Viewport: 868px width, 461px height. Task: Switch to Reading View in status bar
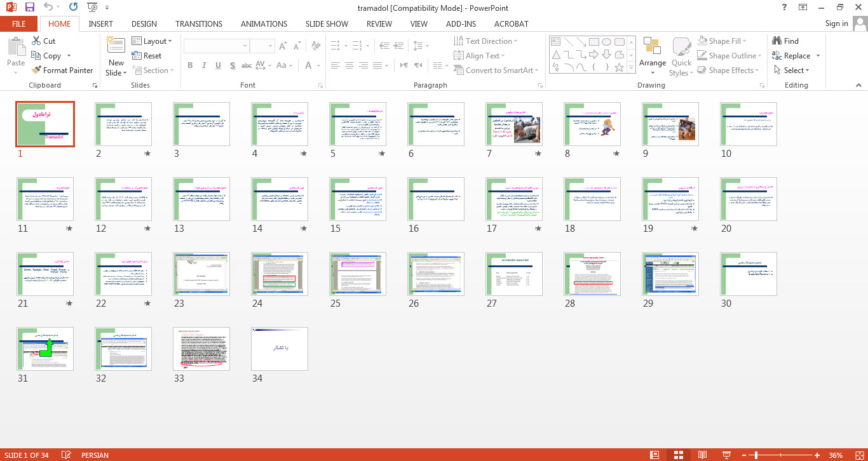click(702, 455)
